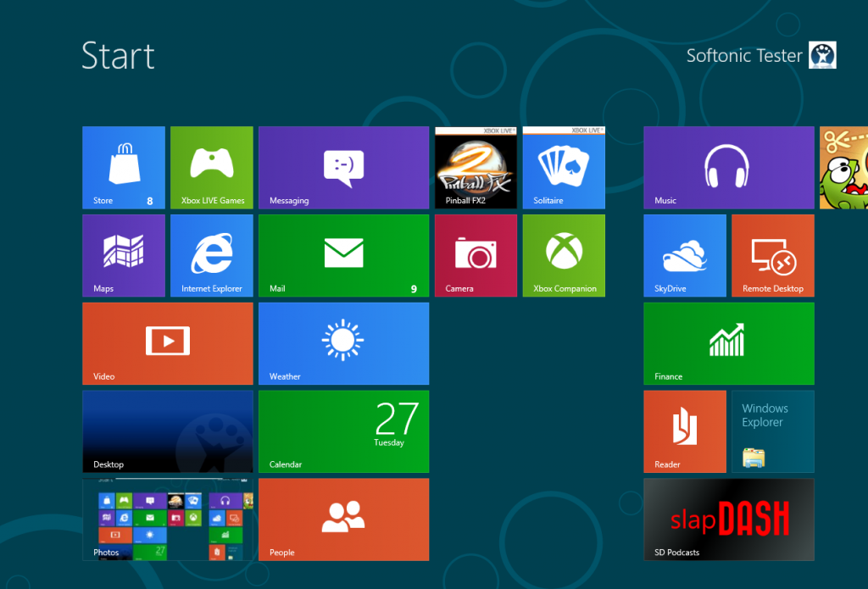
Task: Open the Music tile
Action: point(728,168)
